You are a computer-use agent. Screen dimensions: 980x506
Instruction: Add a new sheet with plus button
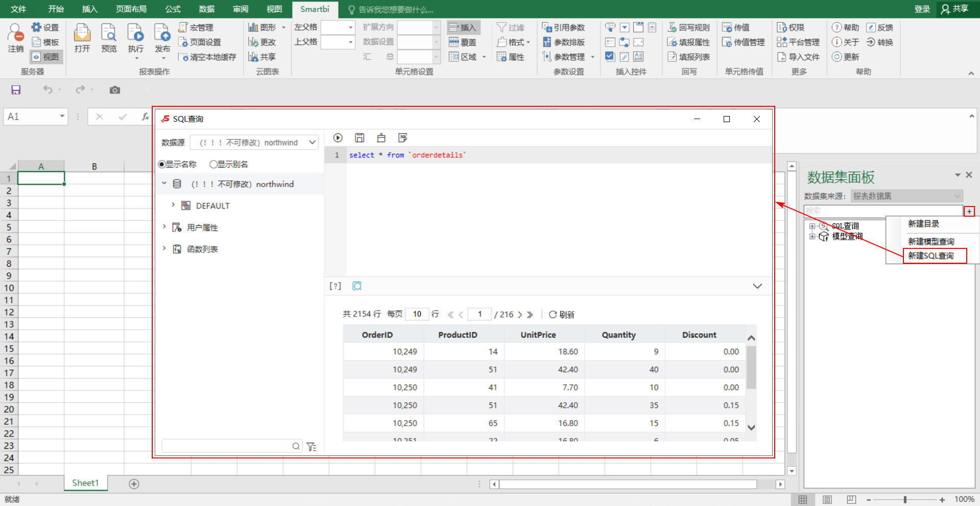point(134,484)
